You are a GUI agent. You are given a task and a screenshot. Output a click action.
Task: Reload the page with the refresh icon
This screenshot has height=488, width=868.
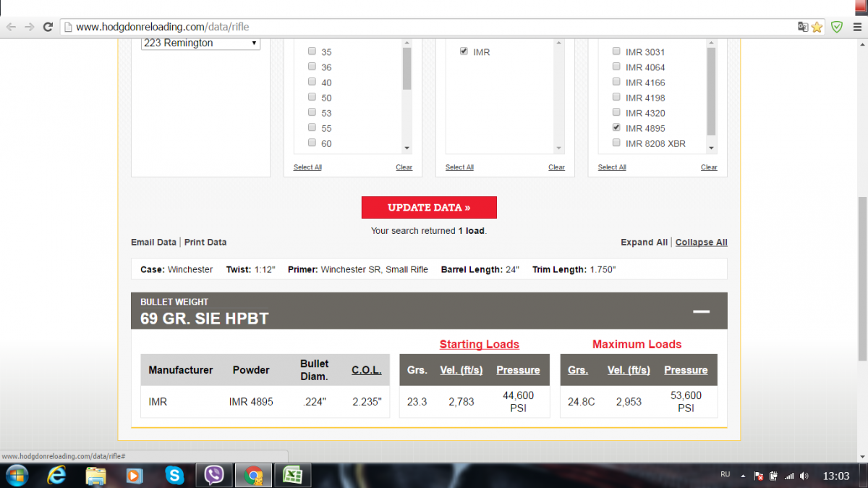[x=48, y=27]
